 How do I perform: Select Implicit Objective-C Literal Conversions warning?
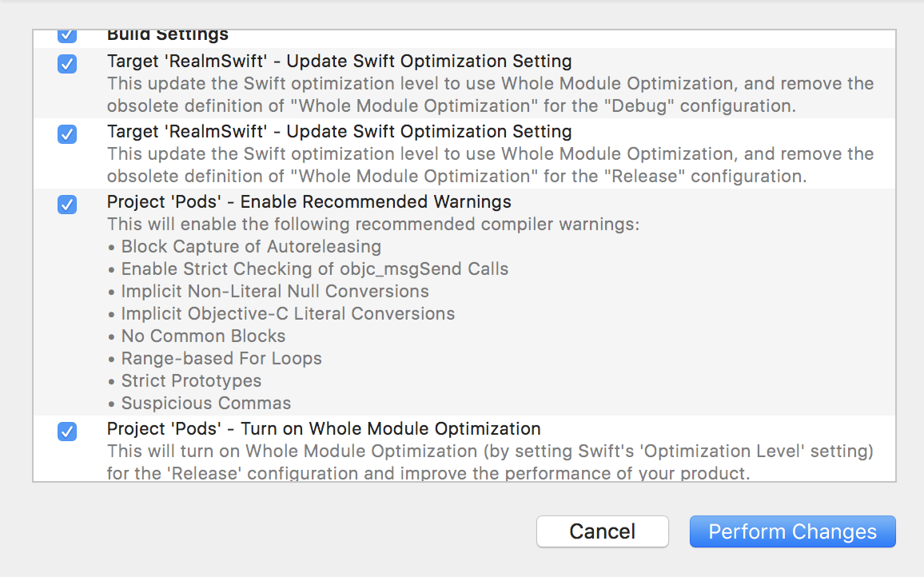288,313
